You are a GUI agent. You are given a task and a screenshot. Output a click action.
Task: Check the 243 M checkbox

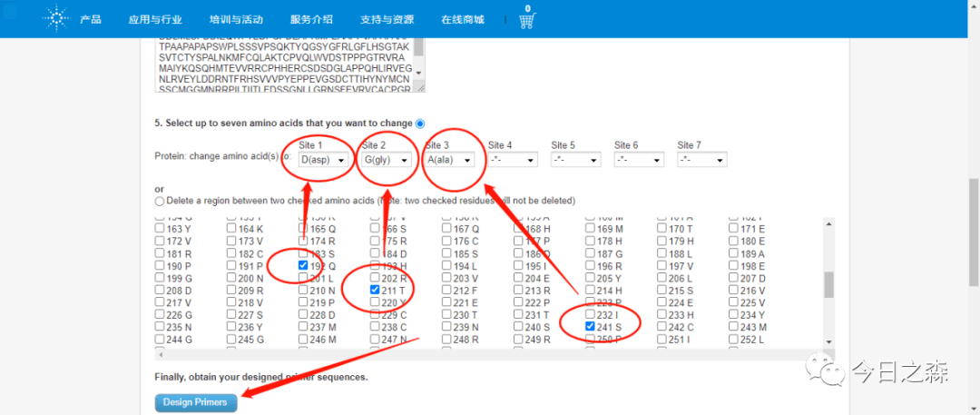pos(733,326)
